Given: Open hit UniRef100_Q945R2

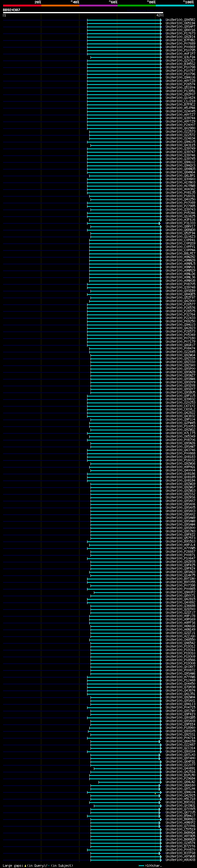Looking at the screenshot, I should tap(180, 20).
